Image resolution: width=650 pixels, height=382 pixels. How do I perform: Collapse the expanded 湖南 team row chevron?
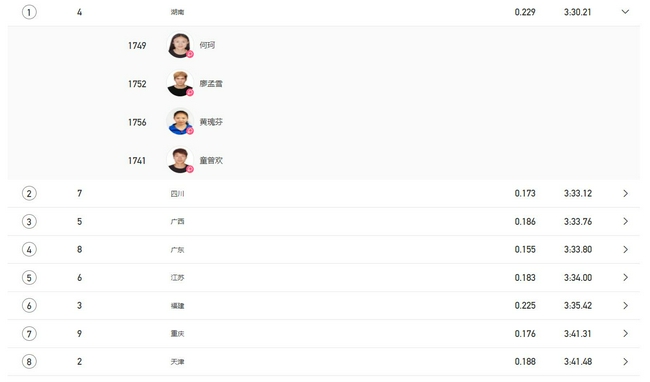coord(625,12)
